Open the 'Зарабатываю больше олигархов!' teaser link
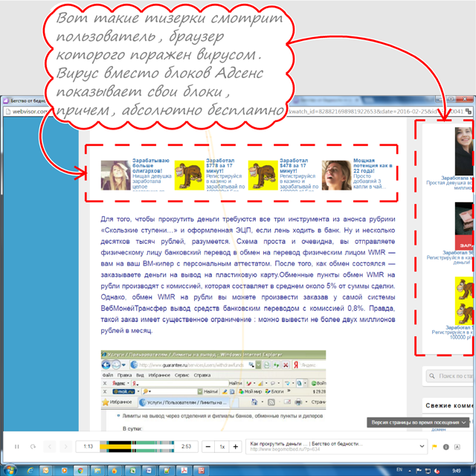The width and height of the screenshot is (476, 476). pos(151,164)
